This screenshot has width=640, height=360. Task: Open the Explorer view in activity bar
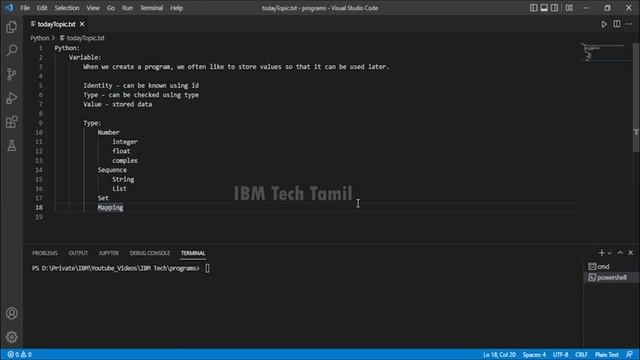(11, 27)
